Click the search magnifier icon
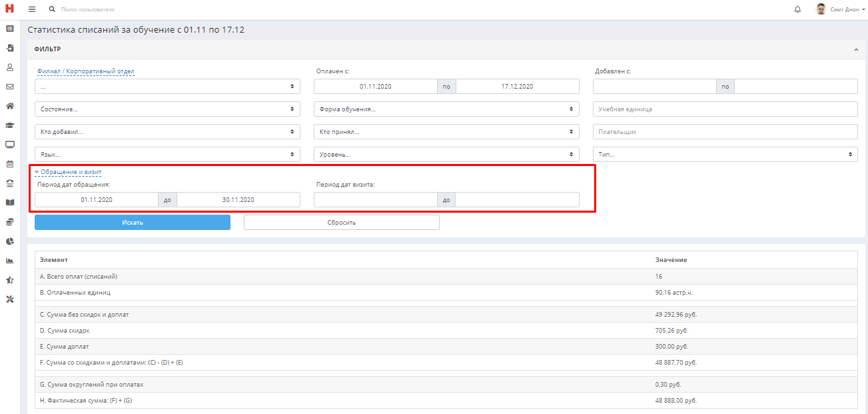Screen dimensions: 868x414 (x=53, y=9)
